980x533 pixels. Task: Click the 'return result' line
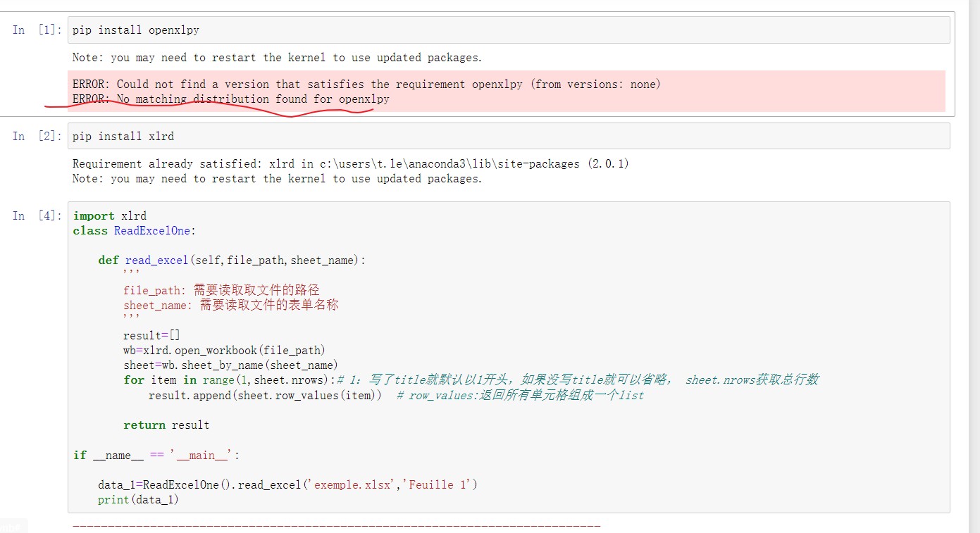click(166, 425)
